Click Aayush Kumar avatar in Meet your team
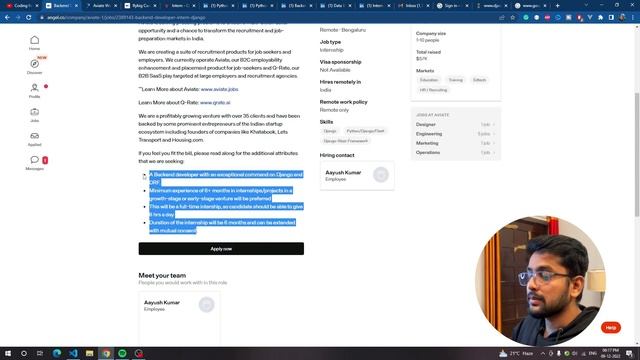Viewport: 640px width, 360px height. click(207, 304)
